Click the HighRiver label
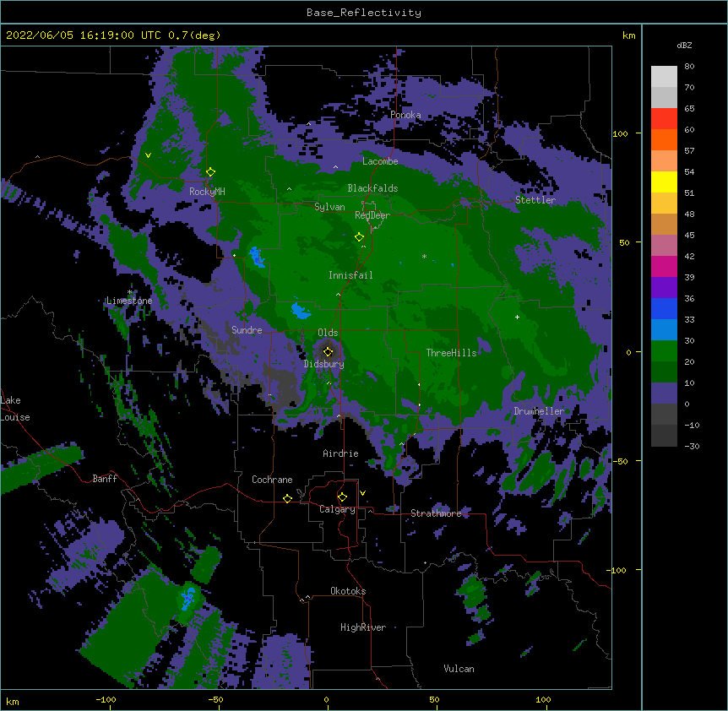 363,627
